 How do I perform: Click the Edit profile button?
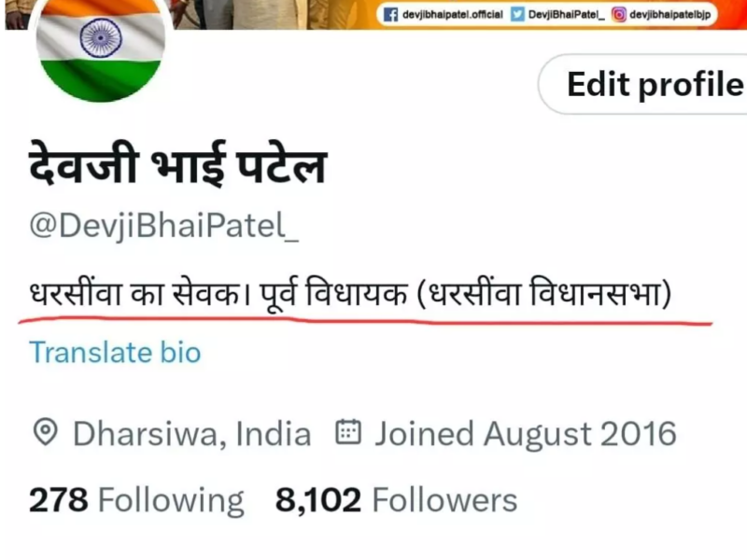643,84
